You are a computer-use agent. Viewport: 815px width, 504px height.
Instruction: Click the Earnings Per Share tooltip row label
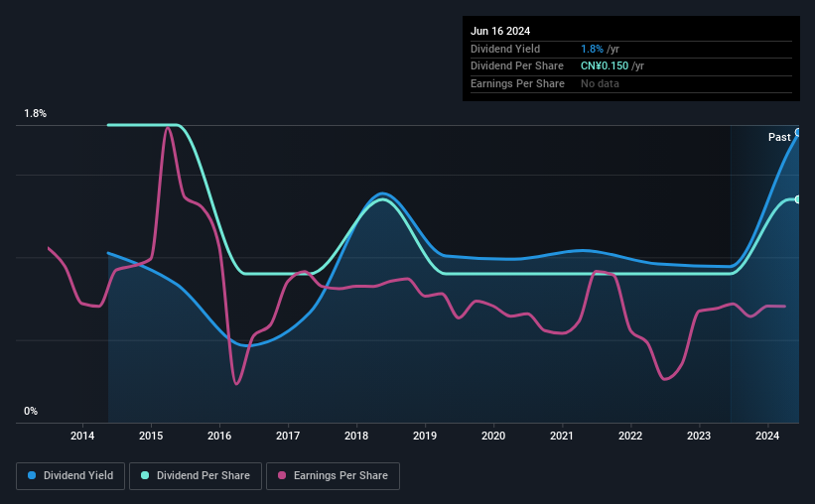click(x=517, y=83)
